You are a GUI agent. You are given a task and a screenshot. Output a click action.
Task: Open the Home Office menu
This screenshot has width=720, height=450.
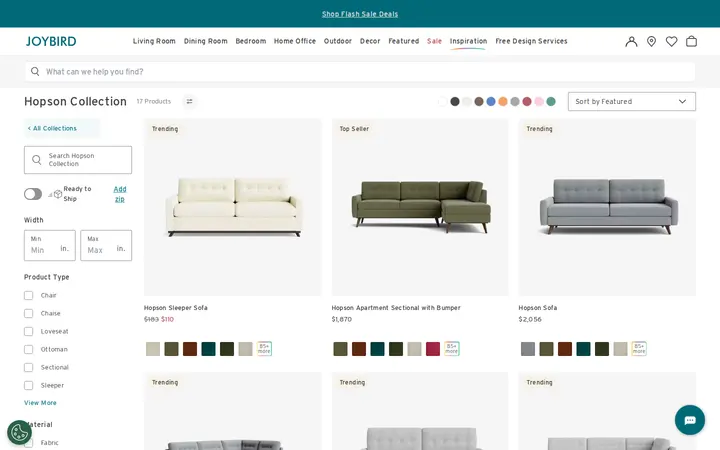pos(295,41)
